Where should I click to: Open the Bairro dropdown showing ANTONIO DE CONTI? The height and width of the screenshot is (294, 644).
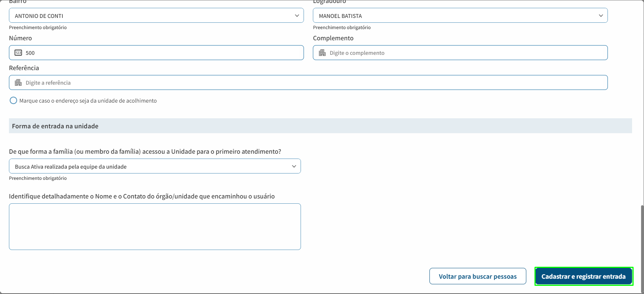pyautogui.click(x=156, y=16)
